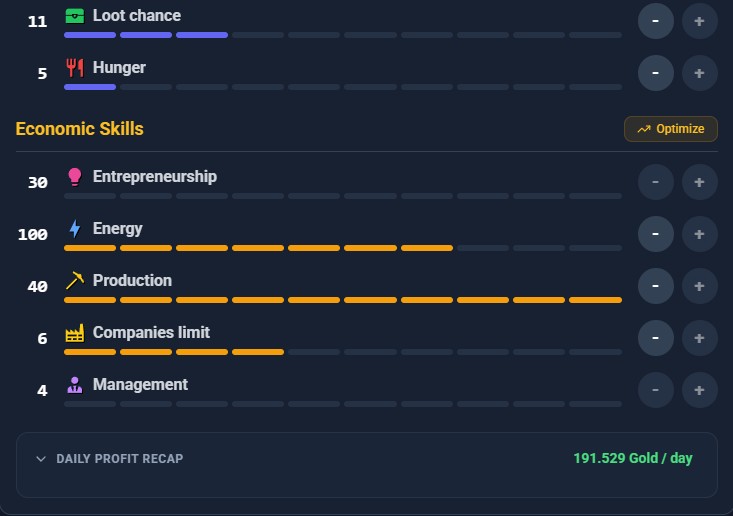Click the Energy orange progress bar
The image size is (733, 516).
pos(343,248)
